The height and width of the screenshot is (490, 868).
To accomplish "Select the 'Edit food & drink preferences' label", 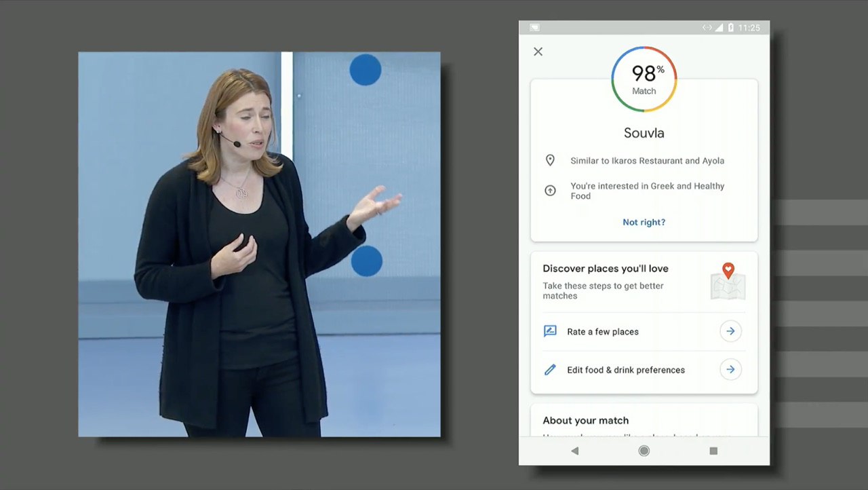I will pyautogui.click(x=626, y=370).
